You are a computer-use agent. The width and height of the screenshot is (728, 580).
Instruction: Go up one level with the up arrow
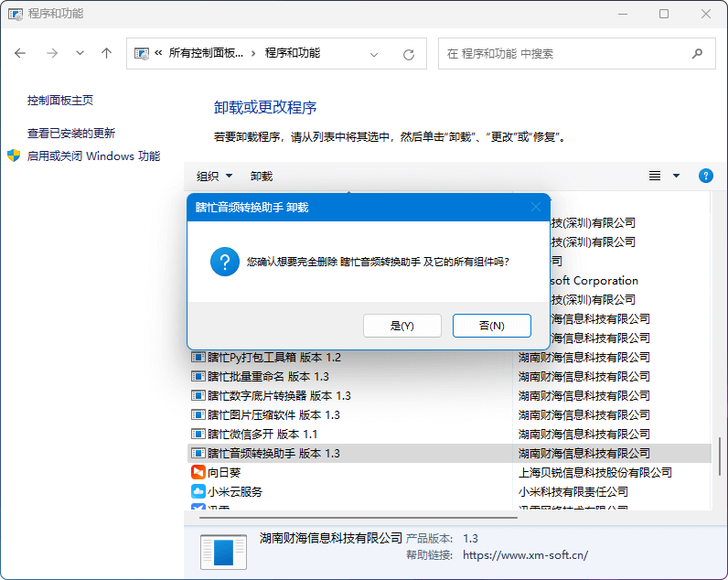[x=107, y=53]
